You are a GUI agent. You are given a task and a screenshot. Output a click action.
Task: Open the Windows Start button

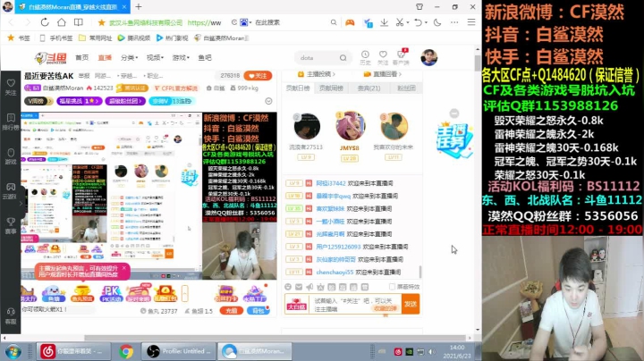[13, 351]
